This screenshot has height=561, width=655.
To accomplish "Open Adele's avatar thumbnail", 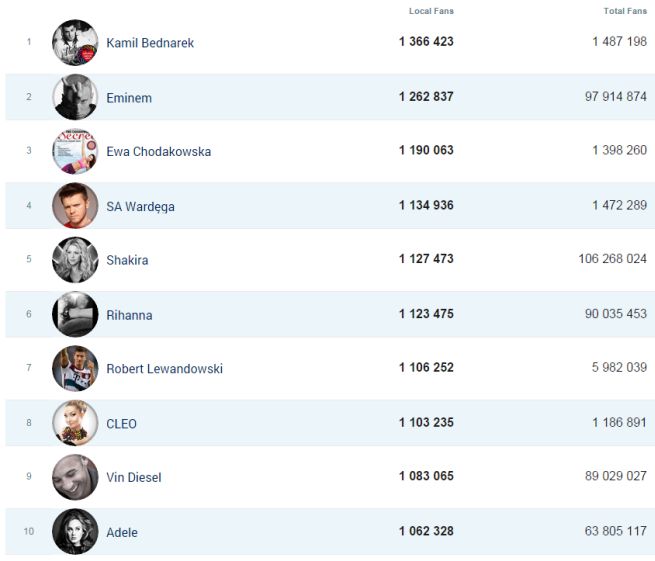I will click(x=75, y=531).
